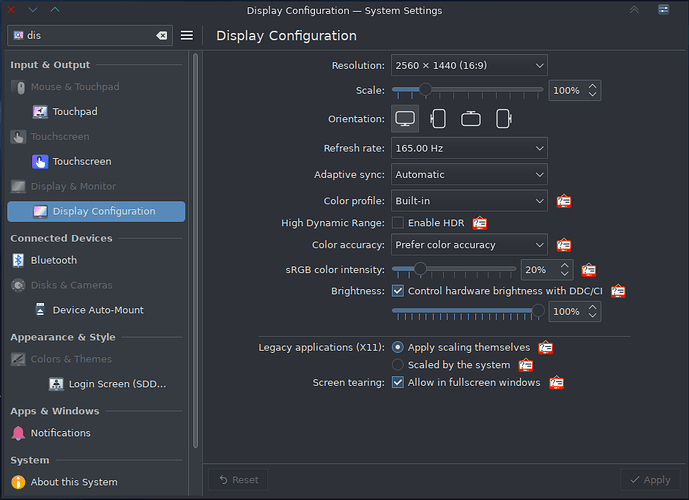Clear the search field text

coord(162,35)
